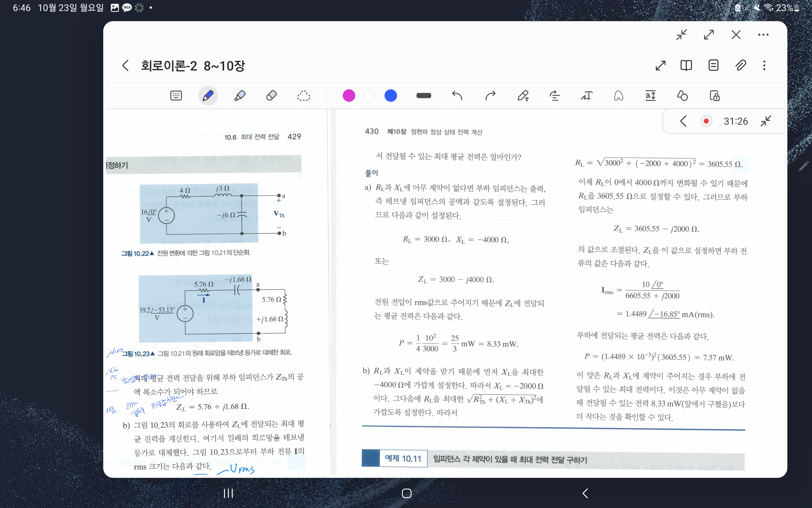
Task: Tap the 그림 10.23 figure caption
Action: pos(206,353)
